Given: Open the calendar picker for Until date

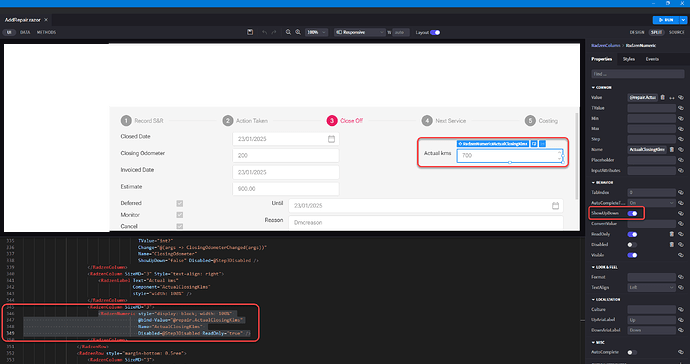Looking at the screenshot, I should (555, 206).
